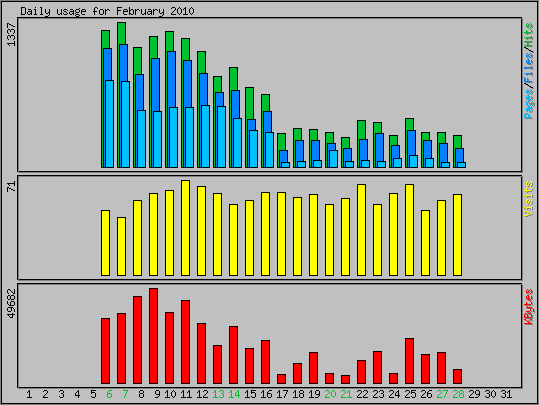Select the day 20 label on the axis
The width and height of the screenshot is (539, 405).
(330, 394)
